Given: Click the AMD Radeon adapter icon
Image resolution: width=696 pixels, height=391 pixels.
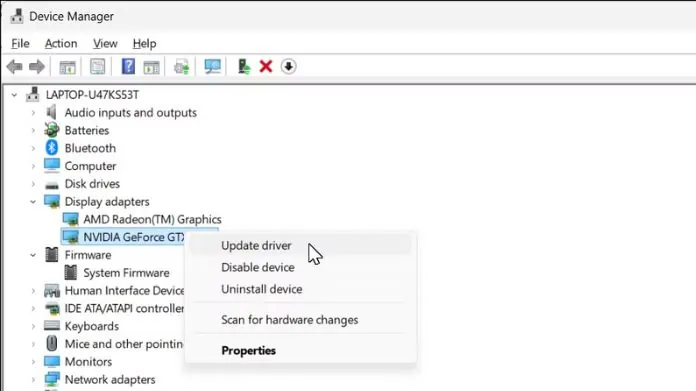Looking at the screenshot, I should pyautogui.click(x=71, y=219).
